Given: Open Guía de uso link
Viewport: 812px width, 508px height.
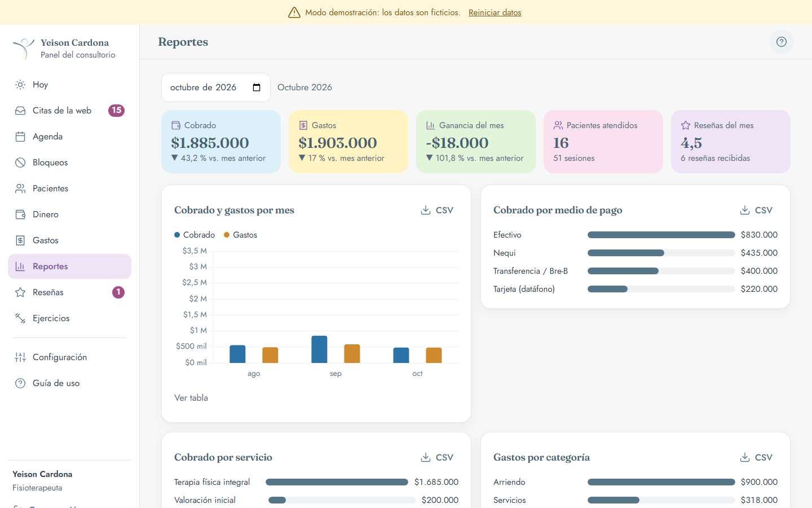Looking at the screenshot, I should point(69,383).
